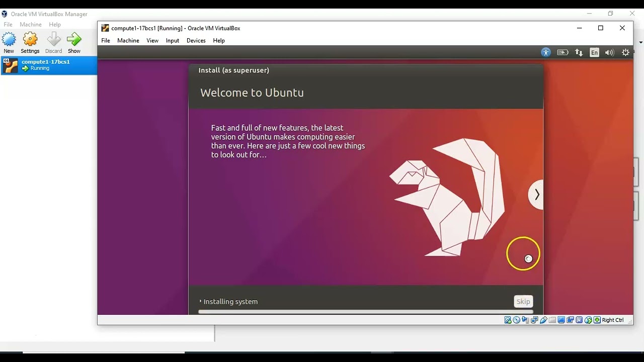Click the network adapters status icon

coord(534,320)
